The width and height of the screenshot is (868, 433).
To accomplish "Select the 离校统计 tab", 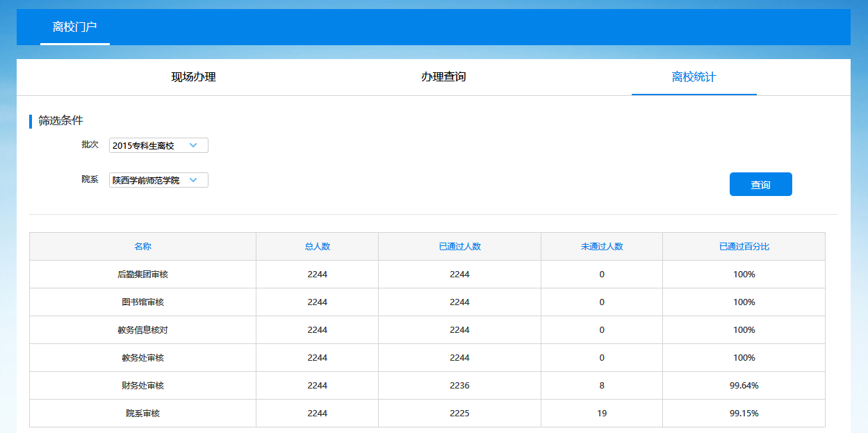I will [x=694, y=77].
